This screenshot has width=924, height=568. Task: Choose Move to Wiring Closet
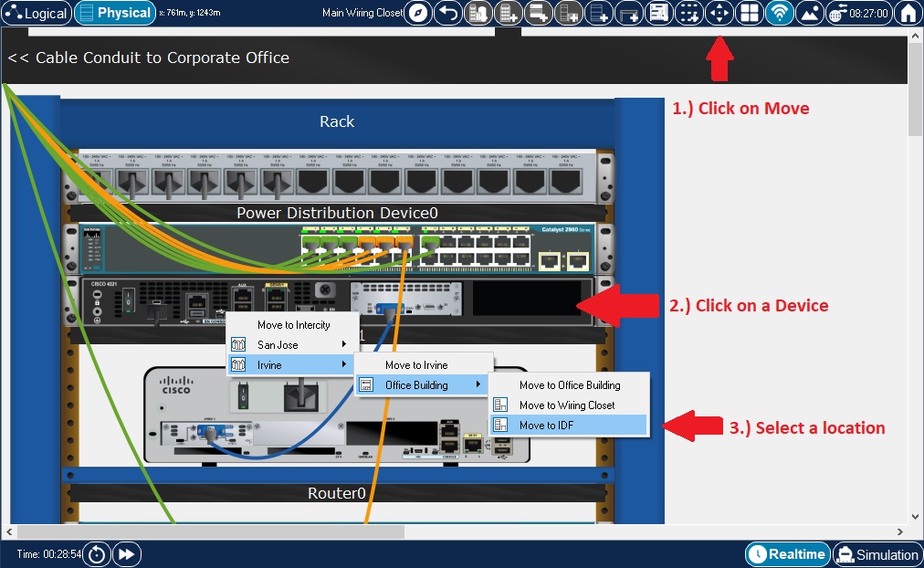(x=568, y=405)
